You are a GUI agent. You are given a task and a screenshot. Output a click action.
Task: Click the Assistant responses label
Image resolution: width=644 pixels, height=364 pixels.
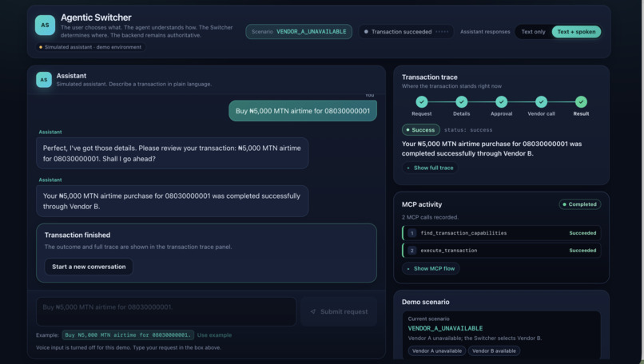(x=485, y=32)
